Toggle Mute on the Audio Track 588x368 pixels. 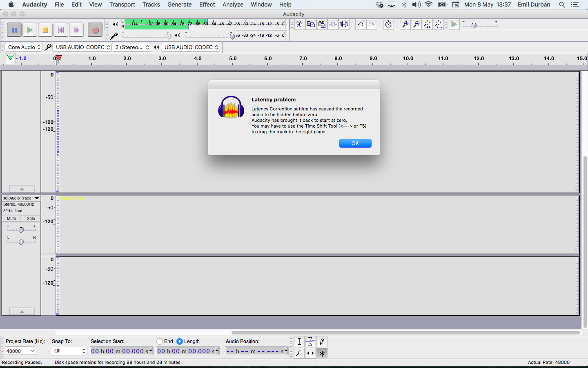click(11, 219)
